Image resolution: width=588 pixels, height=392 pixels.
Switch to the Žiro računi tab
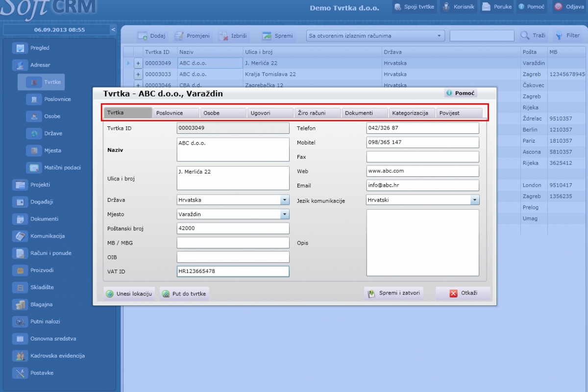click(x=318, y=113)
